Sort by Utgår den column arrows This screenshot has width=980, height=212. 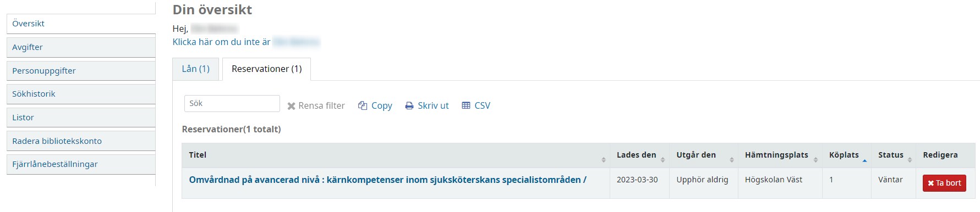coord(732,159)
